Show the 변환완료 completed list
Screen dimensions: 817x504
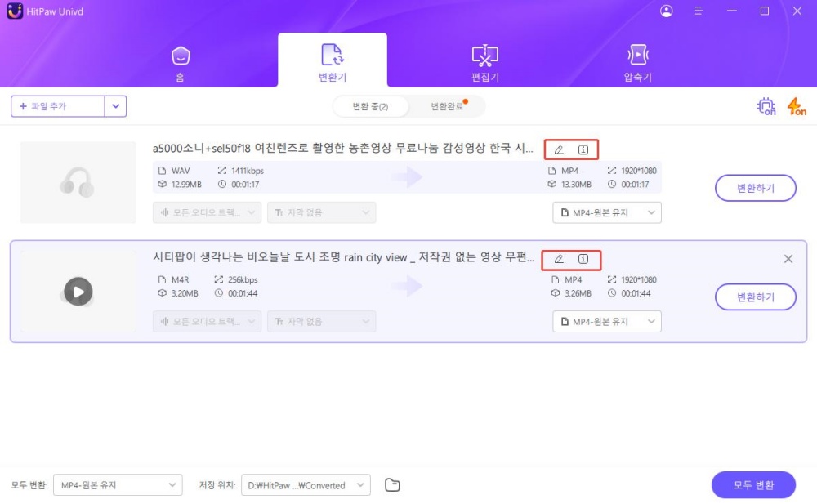[x=447, y=106]
